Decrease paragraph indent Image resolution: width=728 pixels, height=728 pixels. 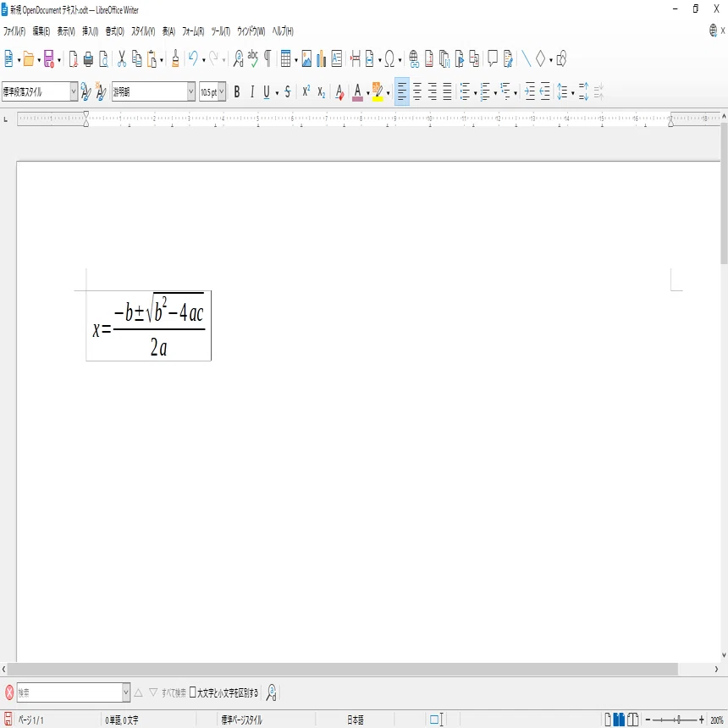pos(544,92)
